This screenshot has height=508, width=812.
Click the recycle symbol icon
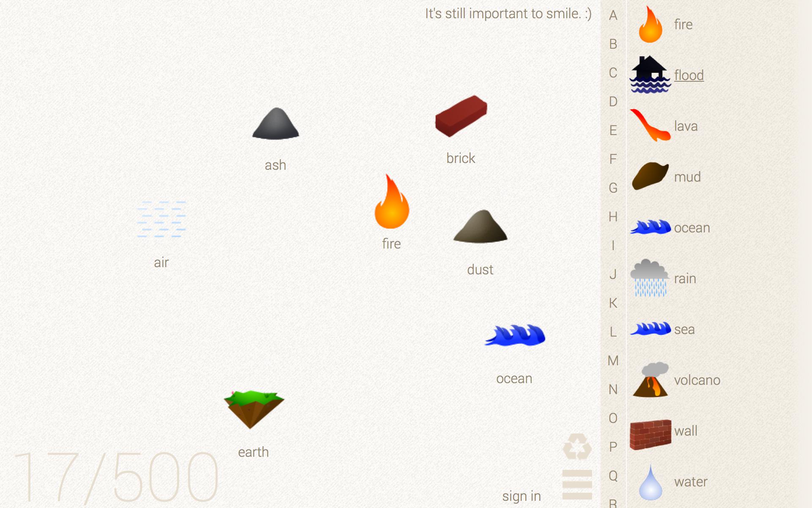point(576,446)
